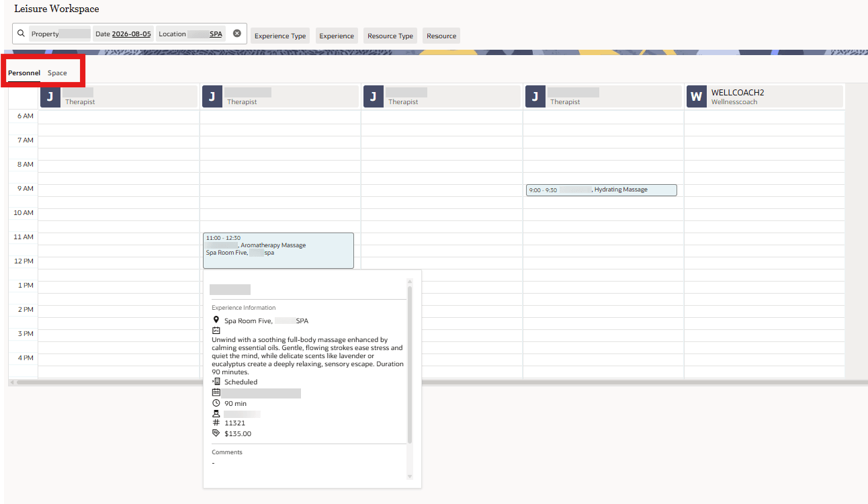Click the search magnifier icon in filter bar
The height and width of the screenshot is (504, 868).
21,34
